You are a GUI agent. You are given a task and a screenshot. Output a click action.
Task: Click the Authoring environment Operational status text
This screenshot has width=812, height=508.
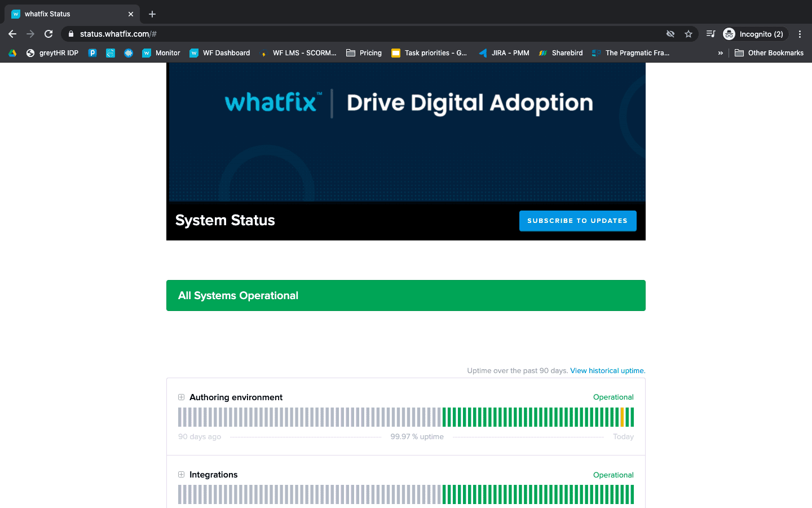[614, 397]
